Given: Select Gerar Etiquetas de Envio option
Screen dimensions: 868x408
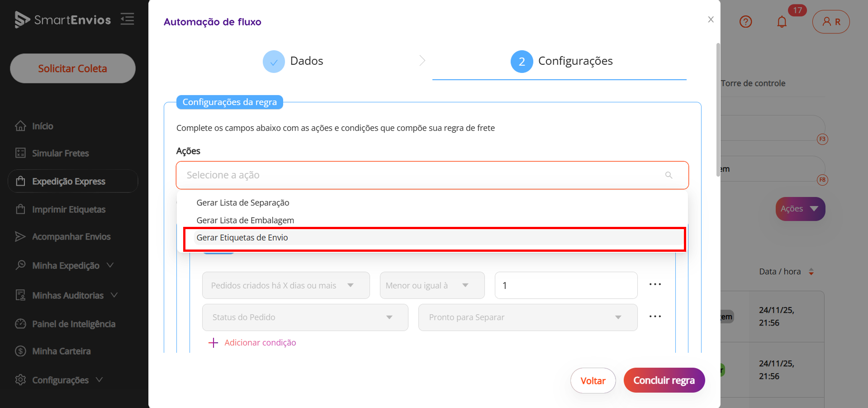Looking at the screenshot, I should (x=242, y=238).
